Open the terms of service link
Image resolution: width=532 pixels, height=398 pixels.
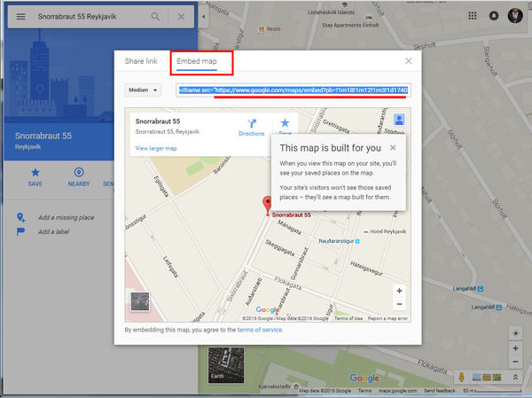[260, 330]
